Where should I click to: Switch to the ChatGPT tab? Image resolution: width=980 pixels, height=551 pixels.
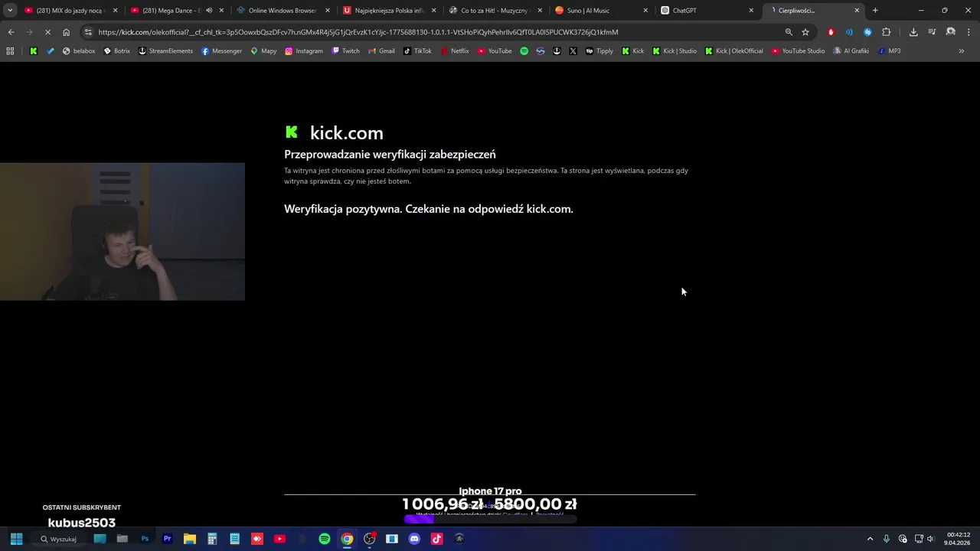pos(706,11)
